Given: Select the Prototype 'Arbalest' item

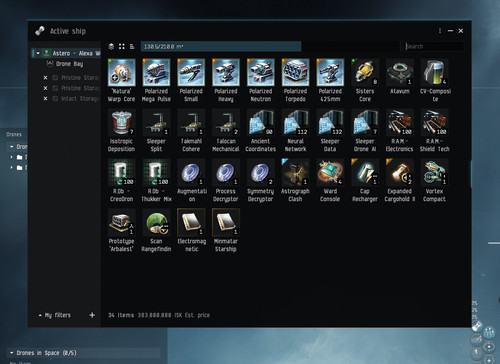Looking at the screenshot, I should (x=122, y=230).
